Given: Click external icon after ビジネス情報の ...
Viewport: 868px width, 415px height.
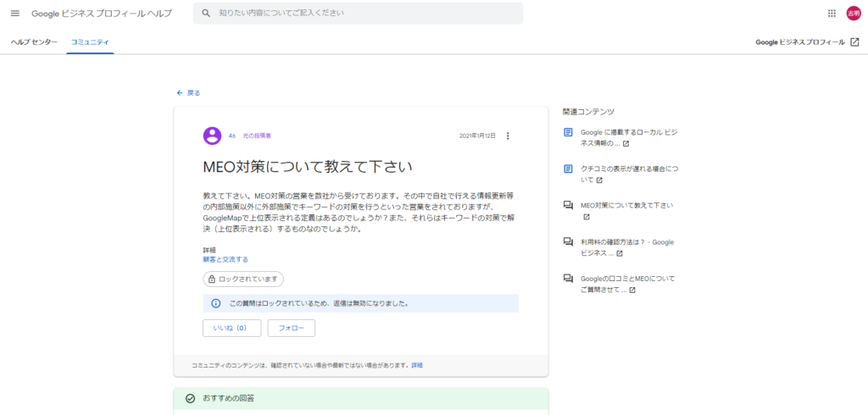Looking at the screenshot, I should pos(626,144).
